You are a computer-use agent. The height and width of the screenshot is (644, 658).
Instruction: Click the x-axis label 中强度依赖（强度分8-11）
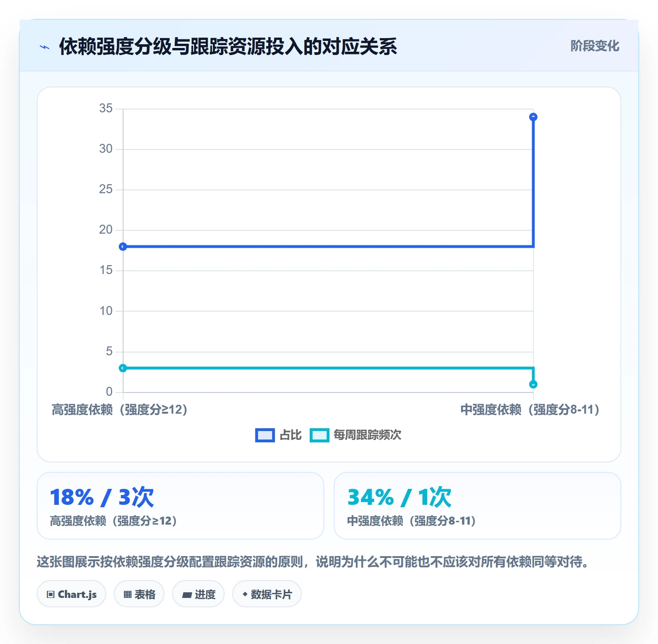coord(530,410)
